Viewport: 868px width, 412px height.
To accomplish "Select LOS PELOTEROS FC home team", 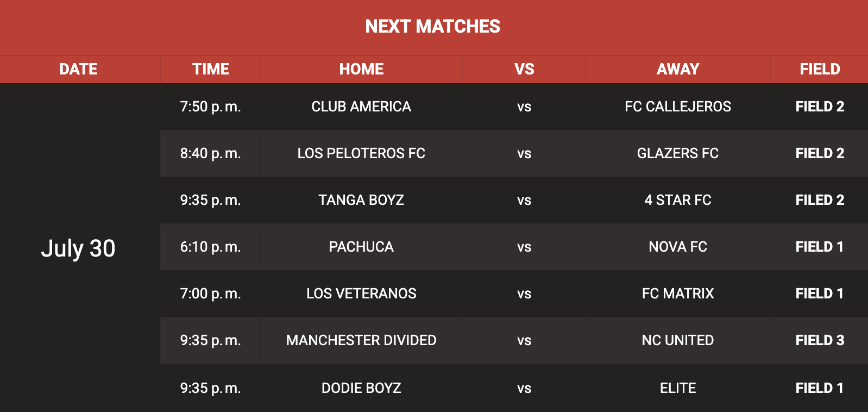I will coord(361,153).
